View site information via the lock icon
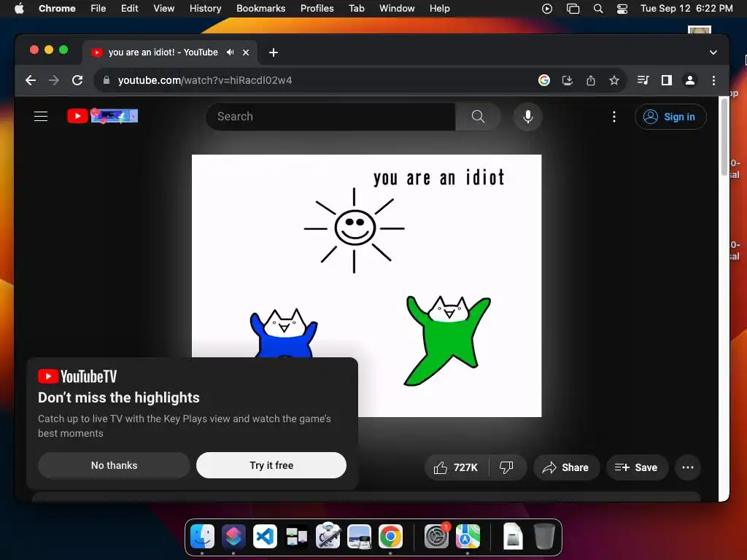The width and height of the screenshot is (747, 560). tap(107, 80)
